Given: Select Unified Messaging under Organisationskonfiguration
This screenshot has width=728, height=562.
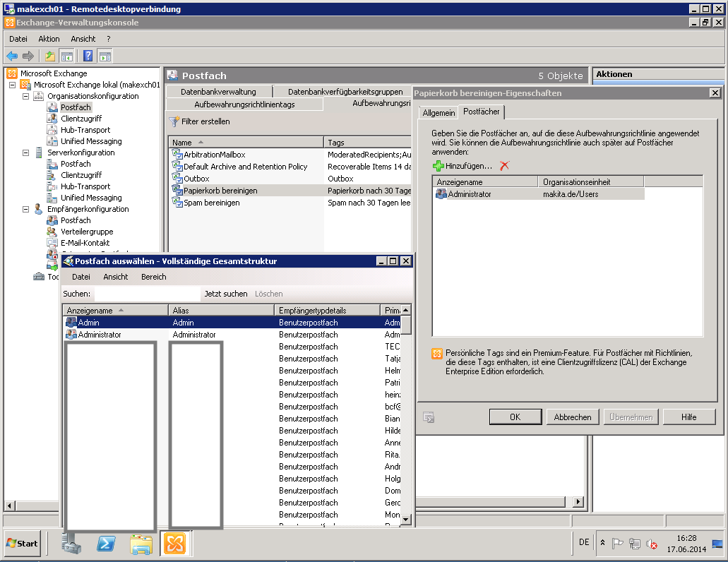Looking at the screenshot, I should [x=91, y=141].
